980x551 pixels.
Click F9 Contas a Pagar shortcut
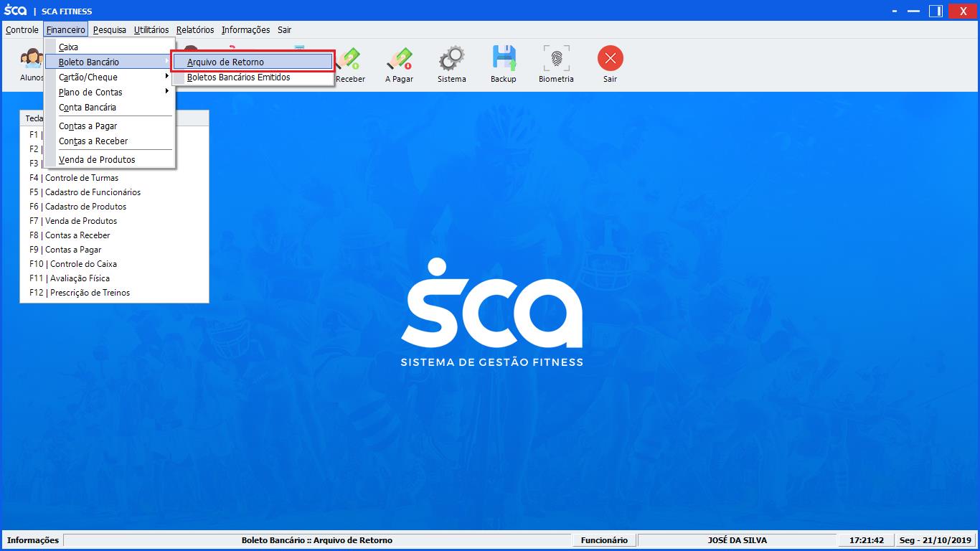pos(65,250)
